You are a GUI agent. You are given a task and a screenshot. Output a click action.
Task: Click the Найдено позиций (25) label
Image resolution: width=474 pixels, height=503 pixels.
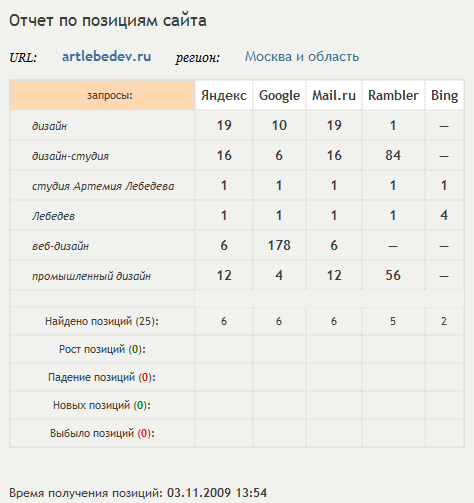click(102, 321)
